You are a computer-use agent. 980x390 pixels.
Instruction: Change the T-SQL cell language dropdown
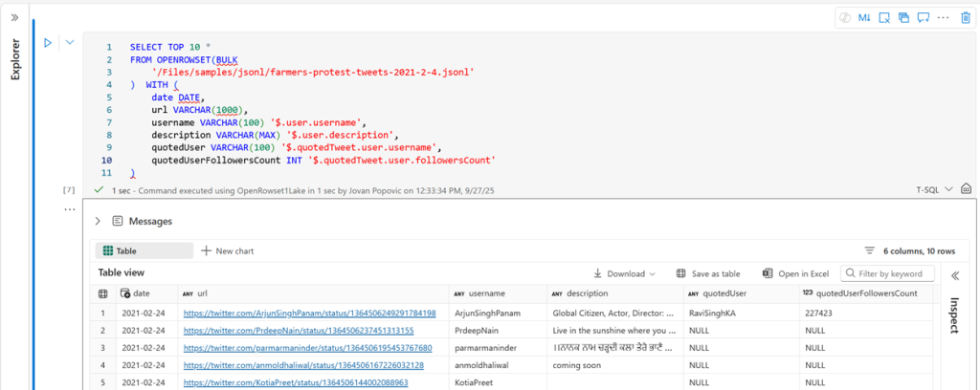(936, 189)
